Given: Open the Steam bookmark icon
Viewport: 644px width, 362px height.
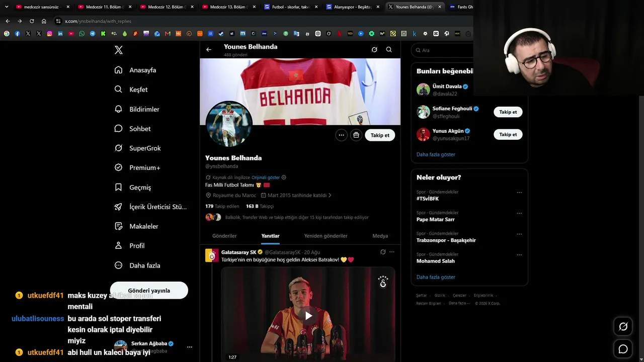Looking at the screenshot, I should pos(221,34).
